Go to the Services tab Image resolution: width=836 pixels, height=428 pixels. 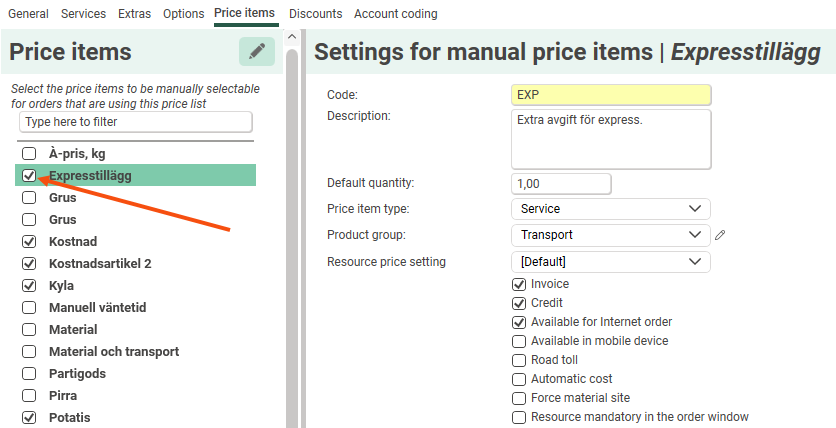[83, 14]
